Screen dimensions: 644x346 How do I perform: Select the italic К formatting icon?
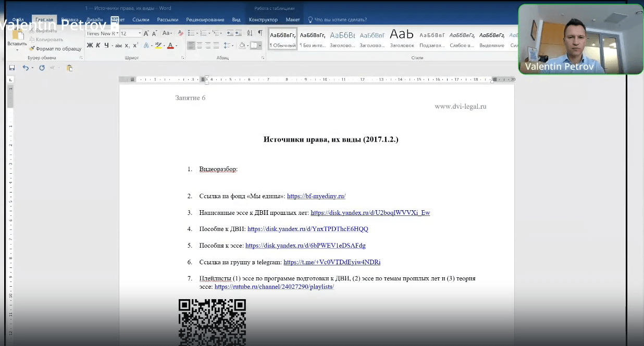98,45
